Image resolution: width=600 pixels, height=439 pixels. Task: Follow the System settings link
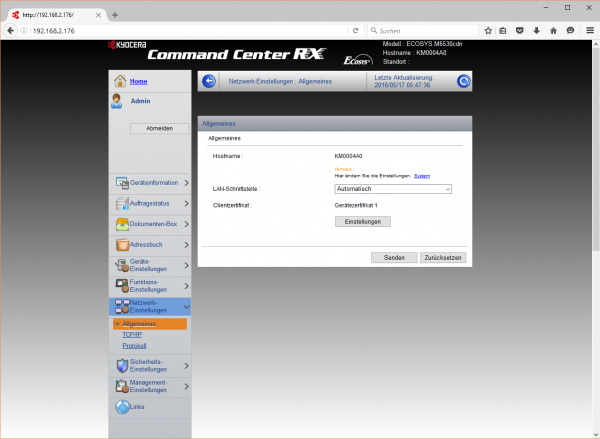coord(422,175)
